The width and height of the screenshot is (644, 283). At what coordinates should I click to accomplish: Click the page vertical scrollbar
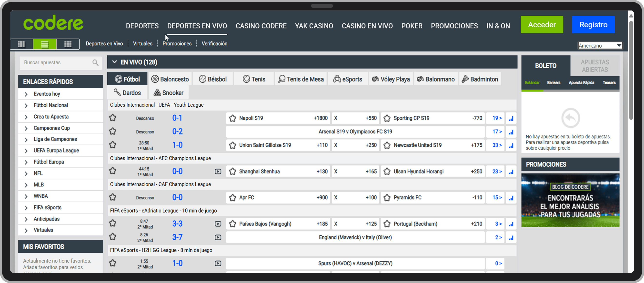[631, 70]
